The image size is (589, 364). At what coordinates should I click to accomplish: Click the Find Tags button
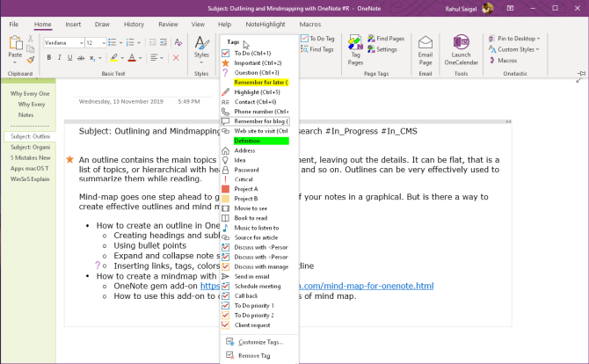(x=317, y=49)
